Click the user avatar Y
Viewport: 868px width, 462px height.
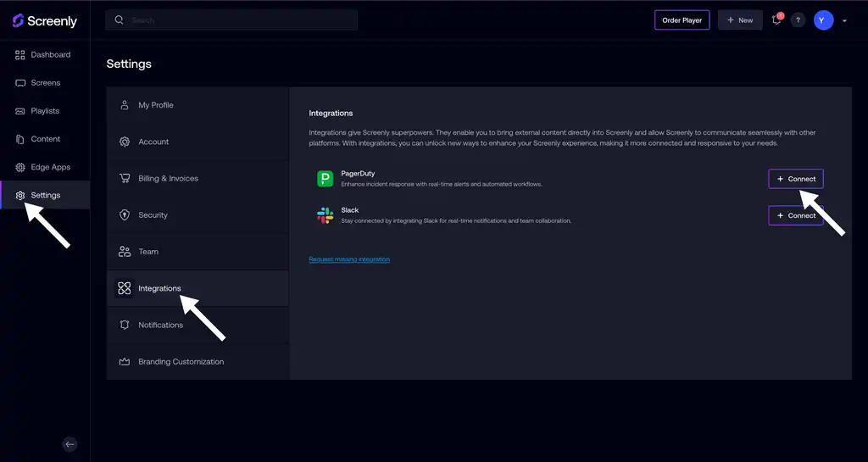[x=823, y=20]
